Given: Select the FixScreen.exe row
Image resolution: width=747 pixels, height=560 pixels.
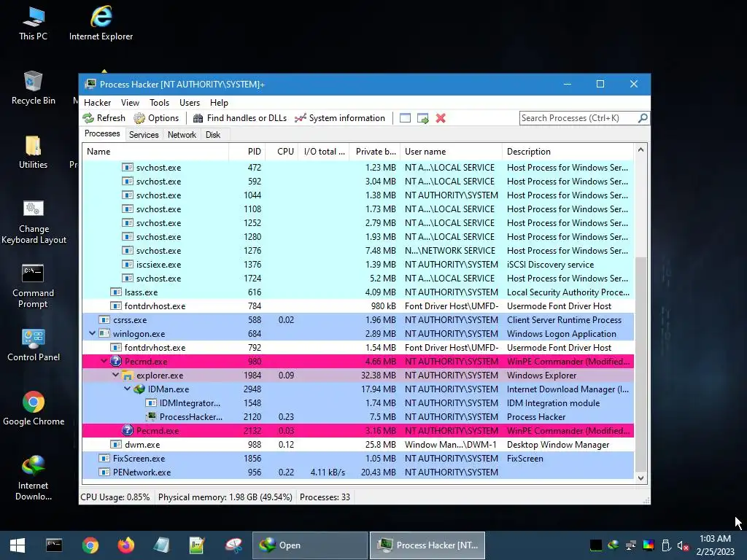Looking at the screenshot, I should coord(358,458).
